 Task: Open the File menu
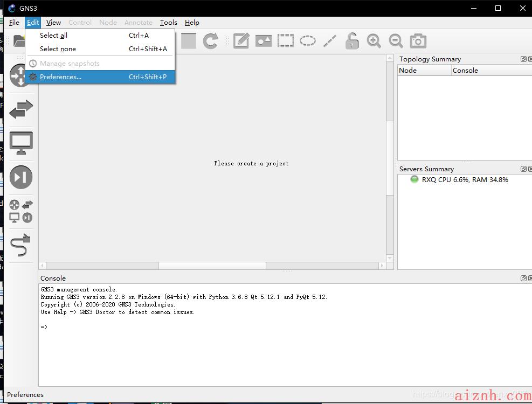pos(14,23)
